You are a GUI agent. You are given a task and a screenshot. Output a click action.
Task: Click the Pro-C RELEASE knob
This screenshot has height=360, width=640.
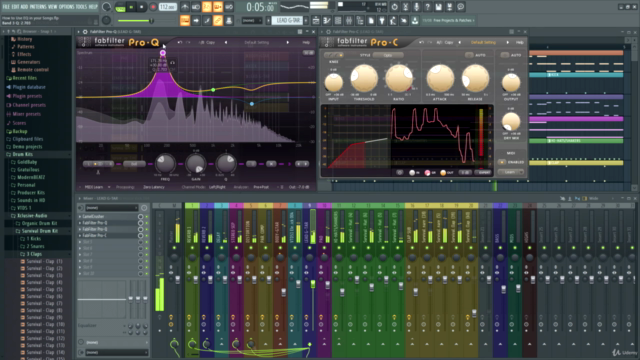point(475,78)
